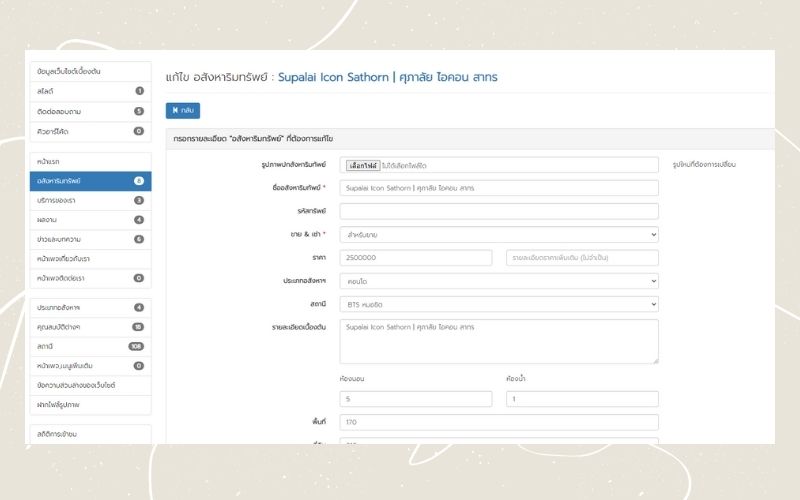800x500 pixels.
Task: Open the สไลด์ sidebar item
Action: pos(91,91)
